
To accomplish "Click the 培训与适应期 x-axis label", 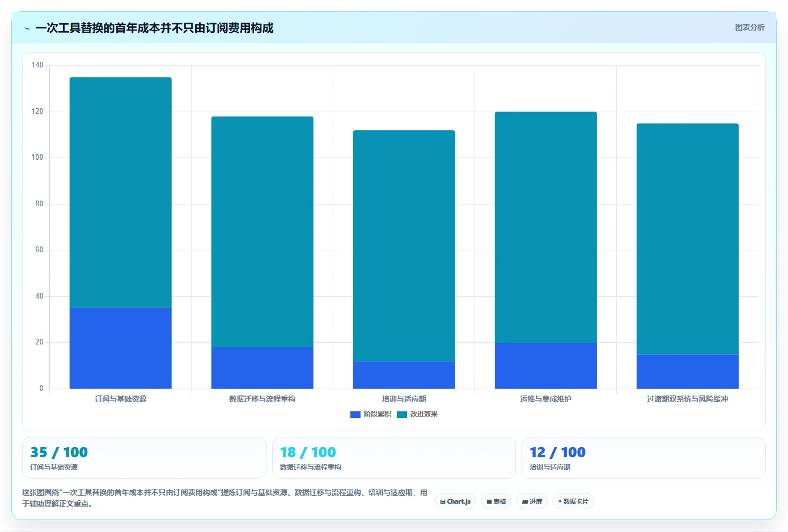I will pyautogui.click(x=404, y=399).
